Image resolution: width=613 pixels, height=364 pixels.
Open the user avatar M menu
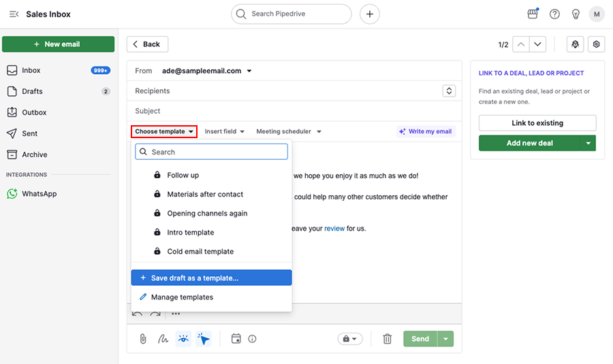pyautogui.click(x=597, y=14)
